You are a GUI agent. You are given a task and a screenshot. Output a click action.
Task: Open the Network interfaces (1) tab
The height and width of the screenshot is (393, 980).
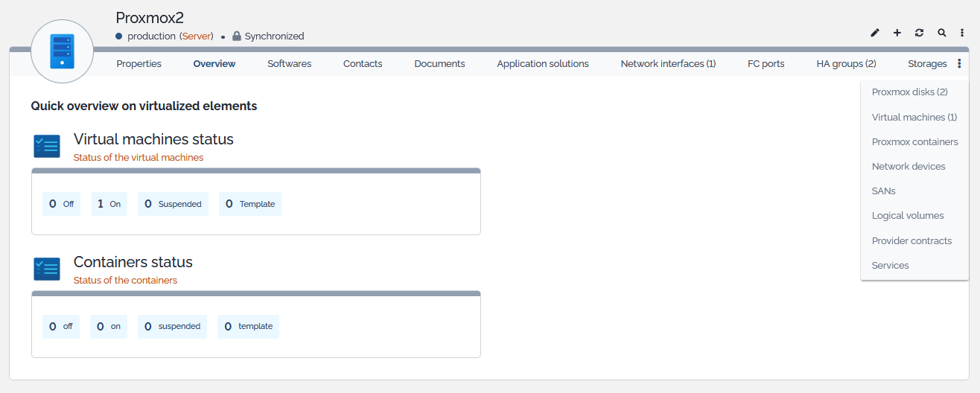(x=668, y=64)
